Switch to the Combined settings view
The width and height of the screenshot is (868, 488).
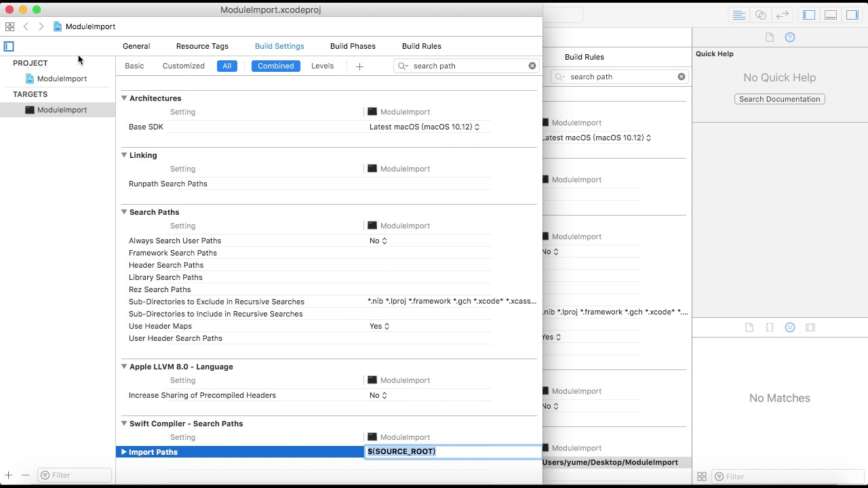coord(276,66)
